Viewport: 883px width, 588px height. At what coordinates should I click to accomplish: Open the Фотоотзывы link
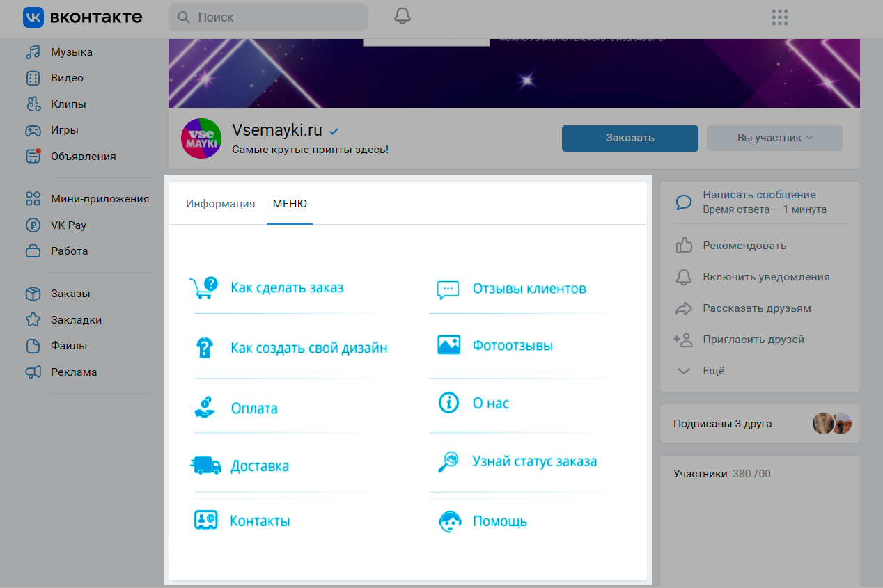(x=513, y=345)
